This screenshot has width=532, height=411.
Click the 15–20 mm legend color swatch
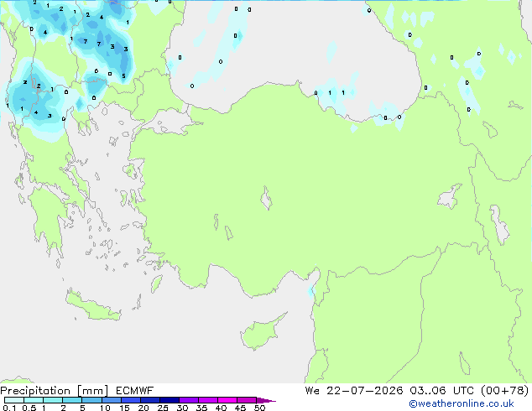131,400
